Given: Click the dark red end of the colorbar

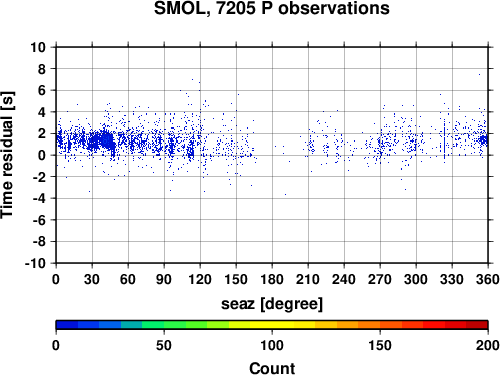Looking at the screenshot, I should (477, 325).
